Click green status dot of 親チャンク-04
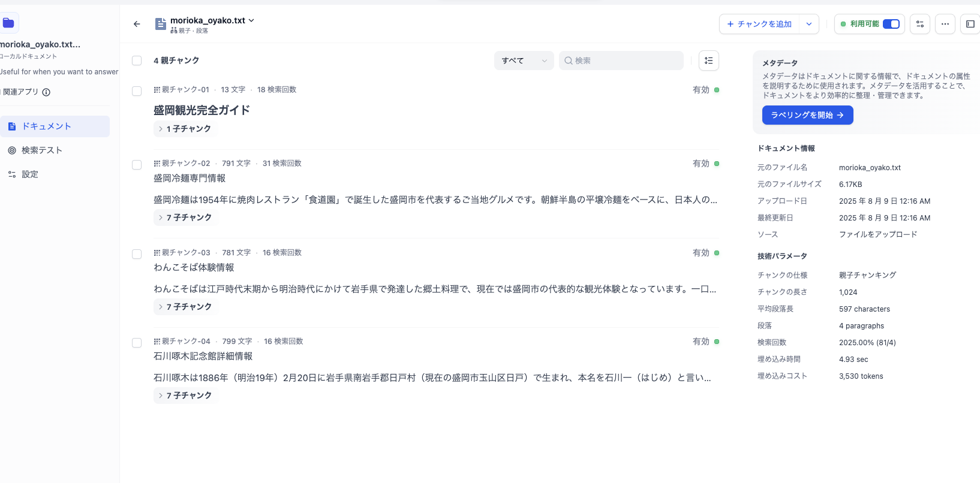The width and height of the screenshot is (980, 483). tap(717, 342)
